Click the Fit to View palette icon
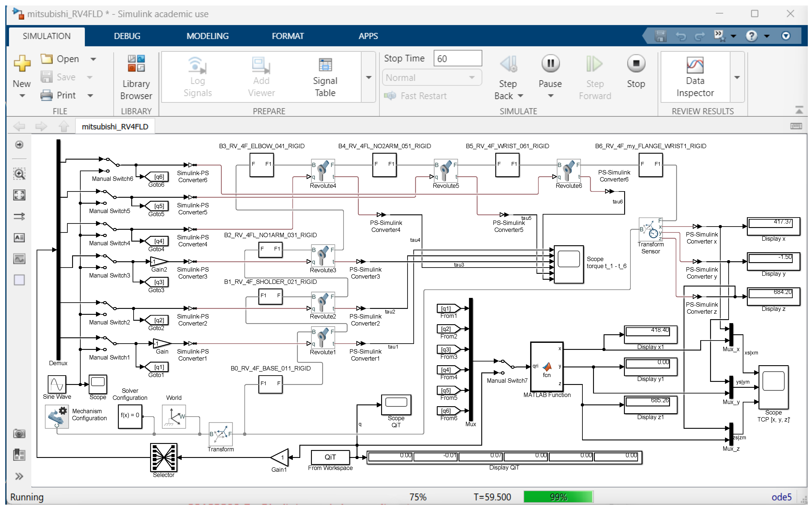The height and width of the screenshot is (509, 812). click(19, 195)
